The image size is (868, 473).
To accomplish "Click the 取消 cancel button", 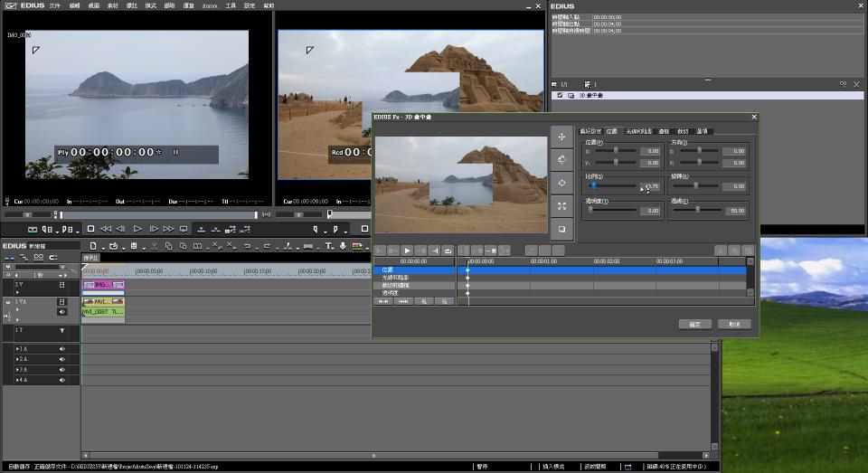I will click(733, 324).
